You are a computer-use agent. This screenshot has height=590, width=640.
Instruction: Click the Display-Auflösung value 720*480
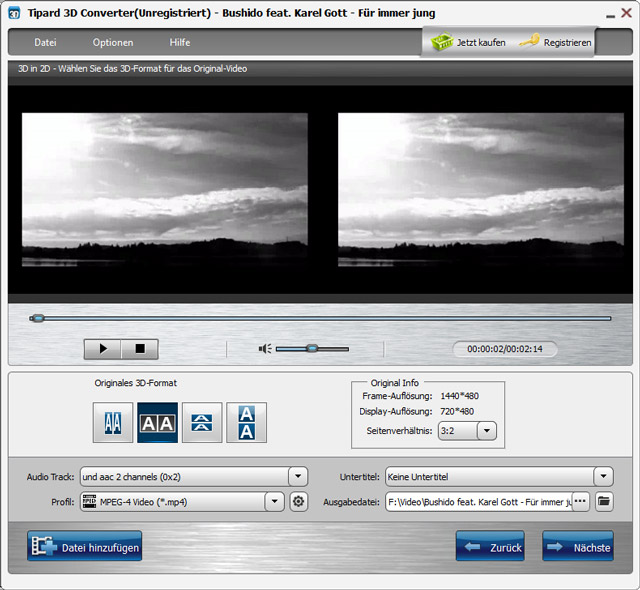457,411
